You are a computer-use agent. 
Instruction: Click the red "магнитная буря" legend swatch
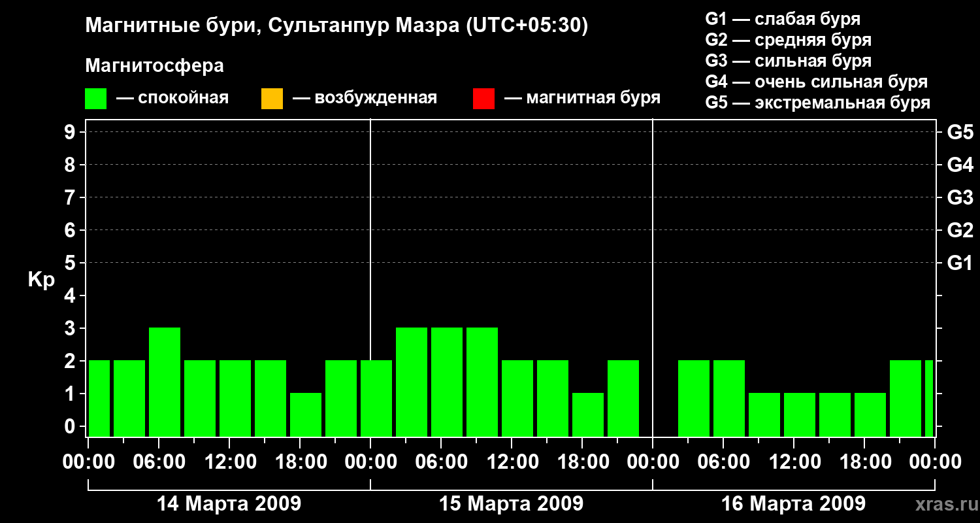(483, 99)
